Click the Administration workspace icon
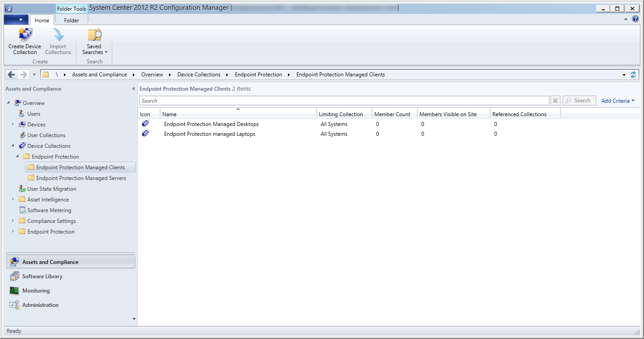Screen dimensions: 644x339 [15, 305]
